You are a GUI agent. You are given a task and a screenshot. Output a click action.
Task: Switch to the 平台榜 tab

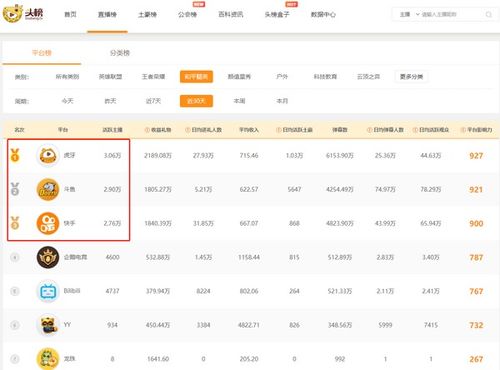(42, 53)
